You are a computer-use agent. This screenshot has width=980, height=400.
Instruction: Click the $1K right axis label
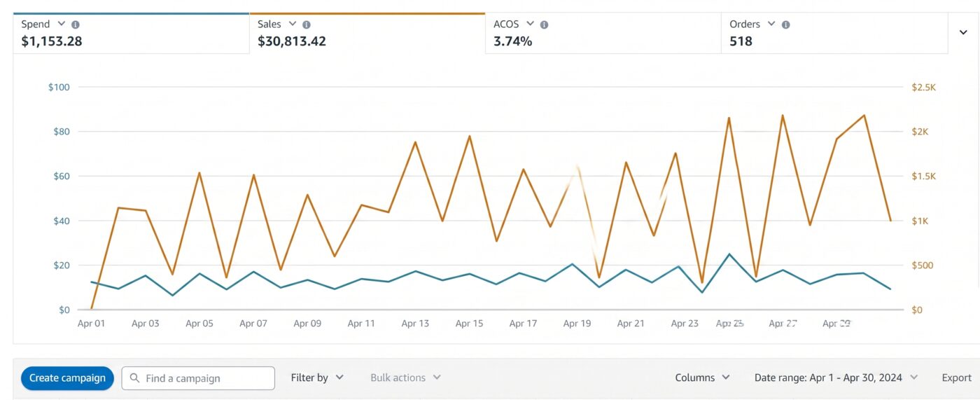click(x=920, y=221)
